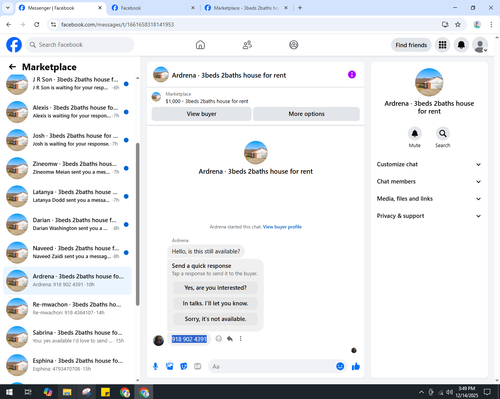The height and width of the screenshot is (399, 500).
Task: Click the taskbar clock showing 3:49 PM
Action: pyautogui.click(x=466, y=392)
